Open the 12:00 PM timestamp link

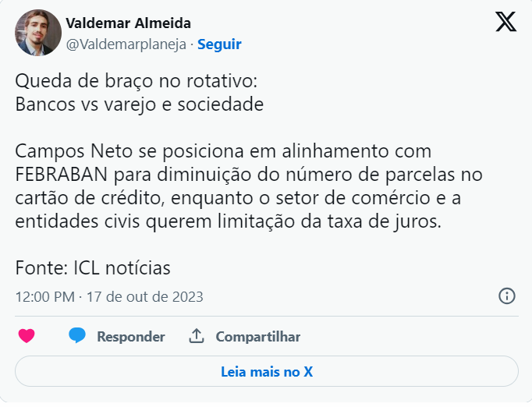click(45, 296)
